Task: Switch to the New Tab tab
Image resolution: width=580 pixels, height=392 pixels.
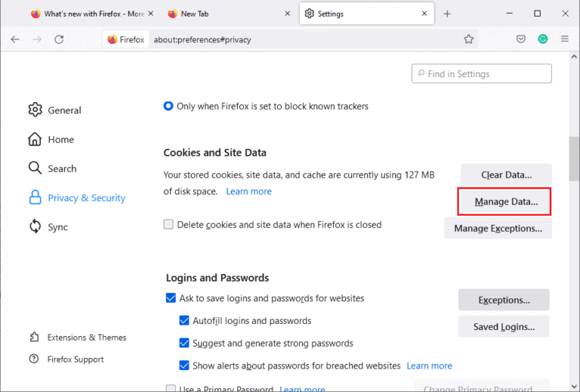Action: (x=227, y=14)
